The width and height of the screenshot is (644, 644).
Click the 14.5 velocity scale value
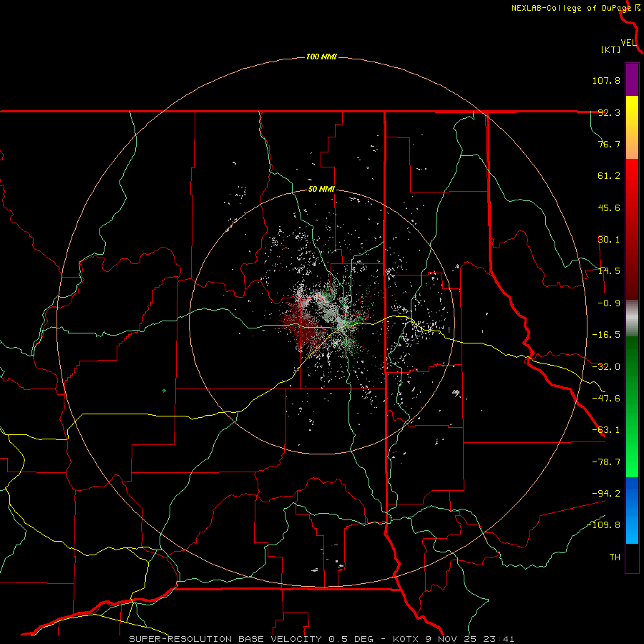click(x=609, y=271)
